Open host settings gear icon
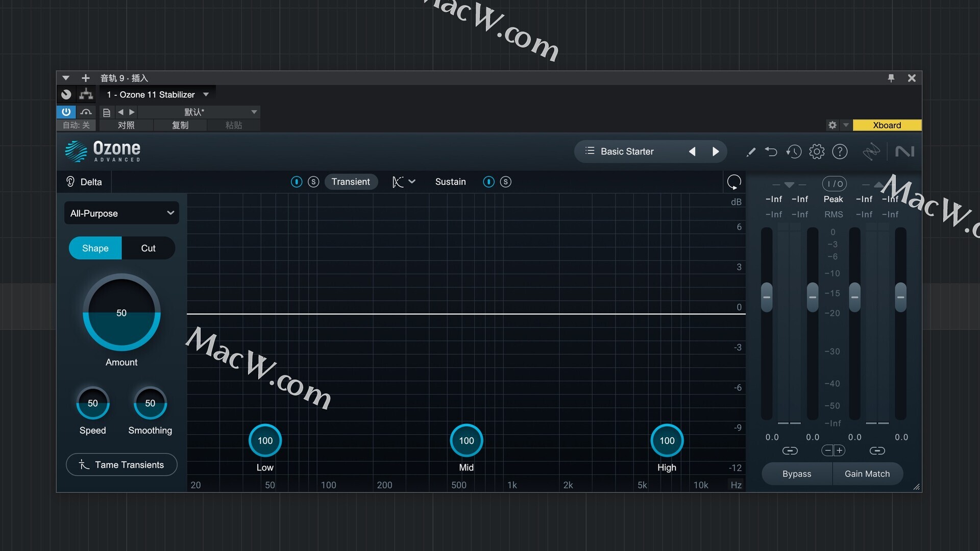 832,125
